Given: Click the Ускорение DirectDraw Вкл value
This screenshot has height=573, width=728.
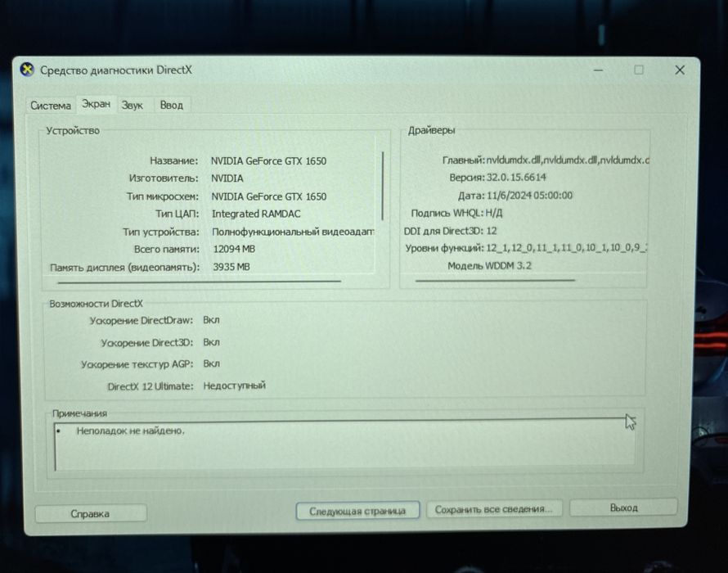Looking at the screenshot, I should pos(211,320).
